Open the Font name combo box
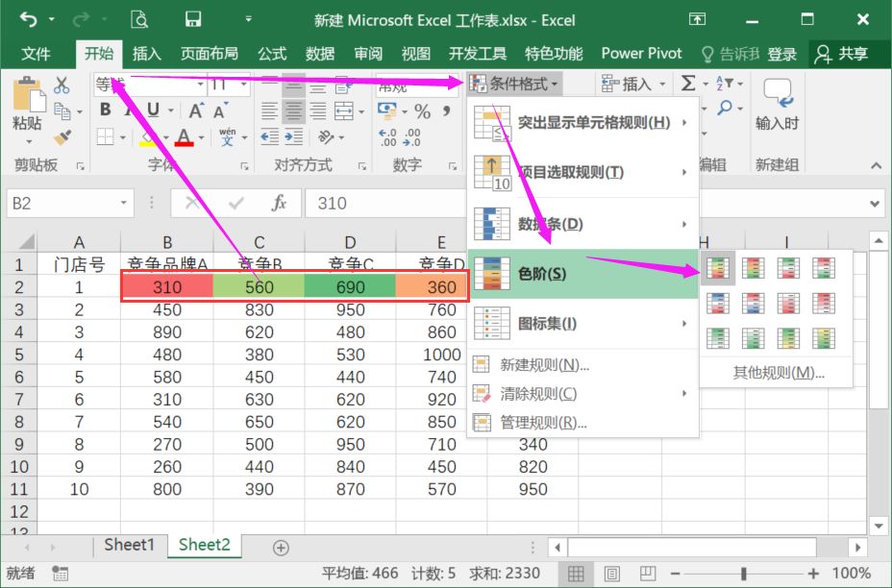This screenshot has width=892, height=588. pos(150,85)
